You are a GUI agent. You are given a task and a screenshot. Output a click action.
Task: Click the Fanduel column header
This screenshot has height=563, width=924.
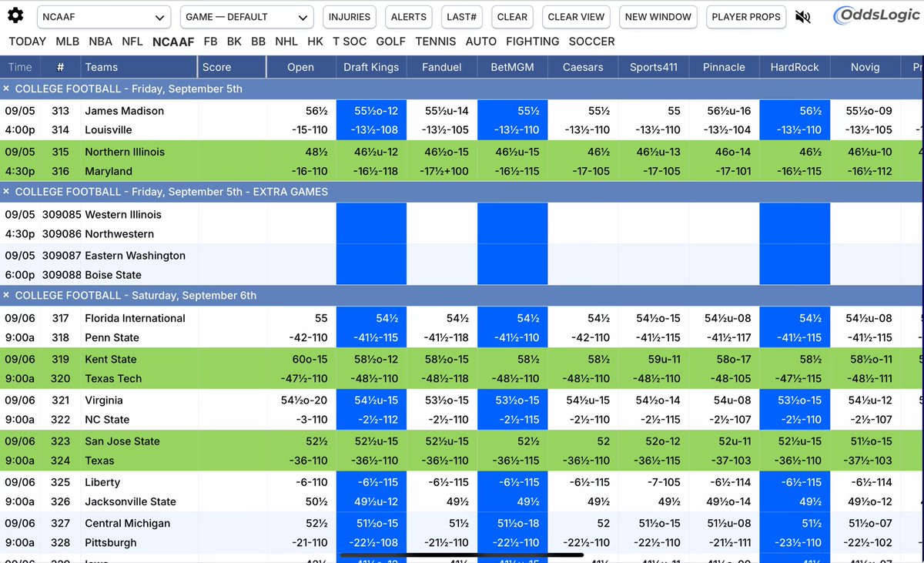442,67
